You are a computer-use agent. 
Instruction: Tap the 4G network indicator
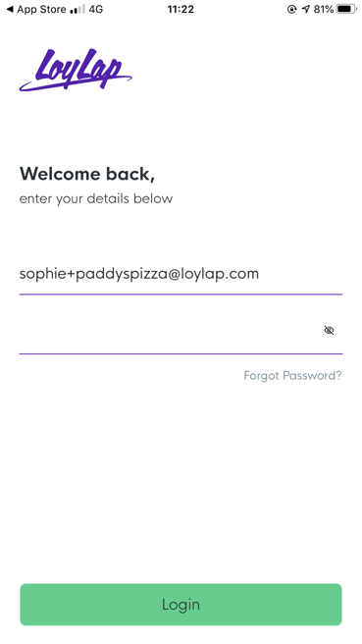(x=95, y=9)
